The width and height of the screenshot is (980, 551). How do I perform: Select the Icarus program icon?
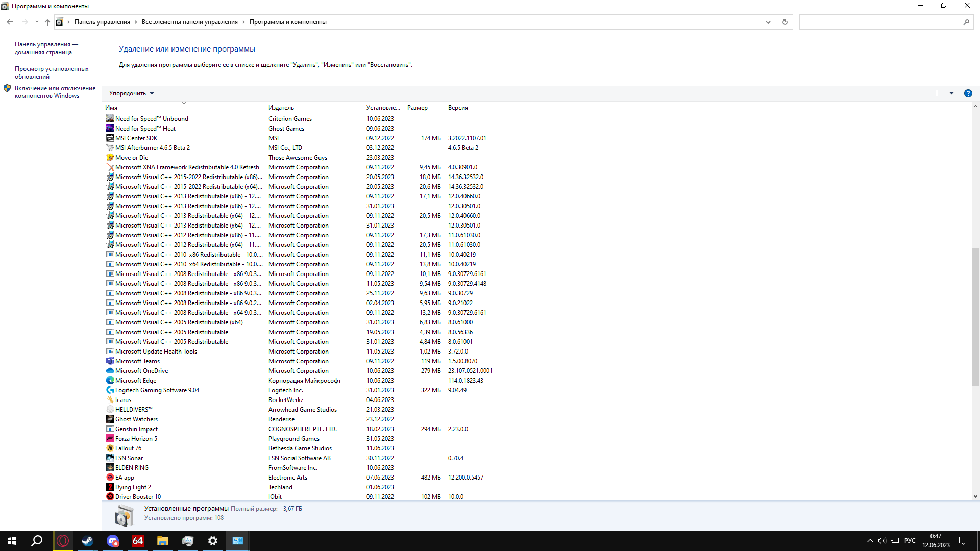[110, 399]
